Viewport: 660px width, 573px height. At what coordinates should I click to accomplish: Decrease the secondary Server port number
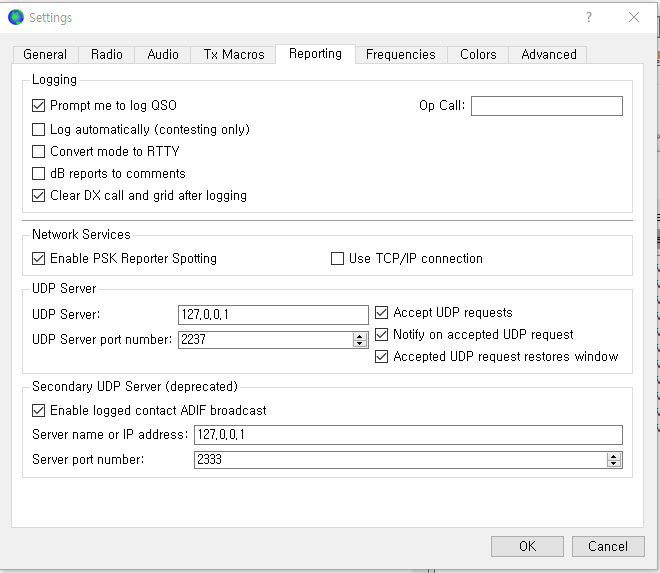point(614,464)
